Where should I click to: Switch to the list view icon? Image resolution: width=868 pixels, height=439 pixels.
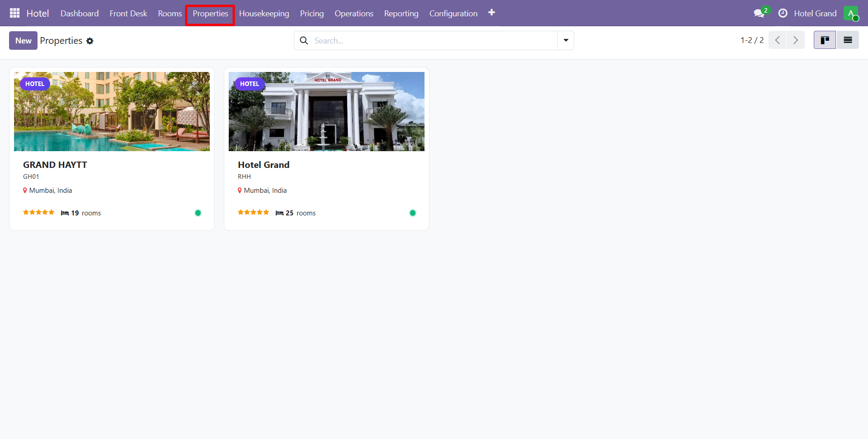[x=848, y=40]
